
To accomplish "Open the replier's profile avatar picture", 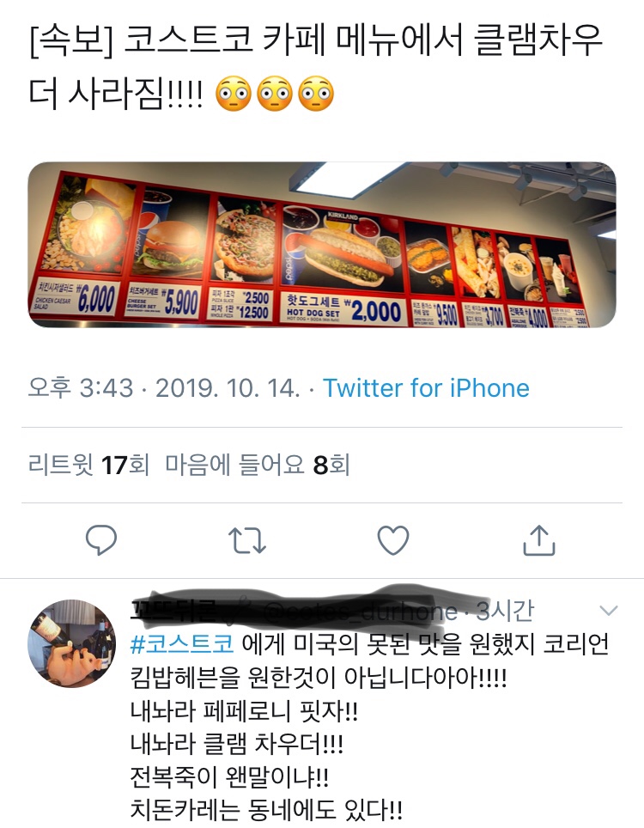I will (x=72, y=643).
